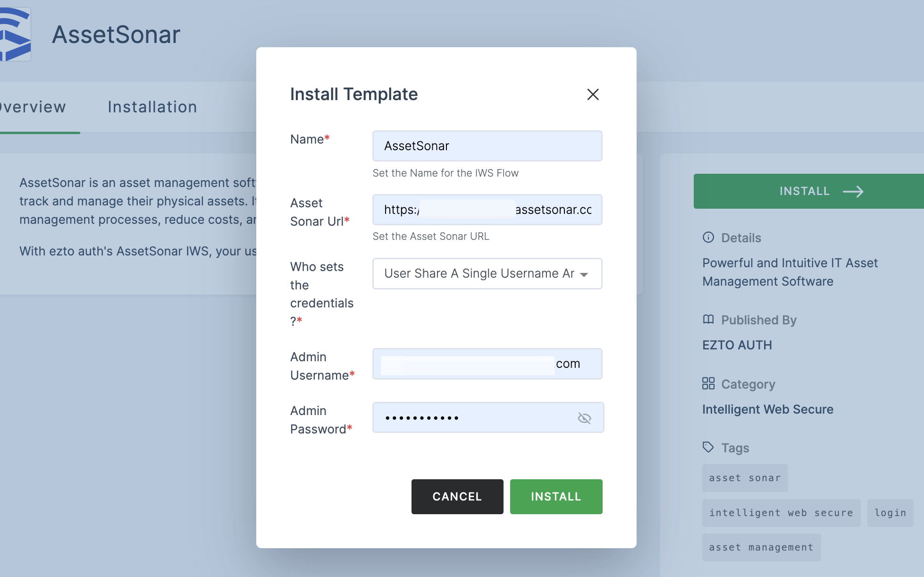Switch to the Overview tab
This screenshot has height=577, width=924.
[x=33, y=107]
